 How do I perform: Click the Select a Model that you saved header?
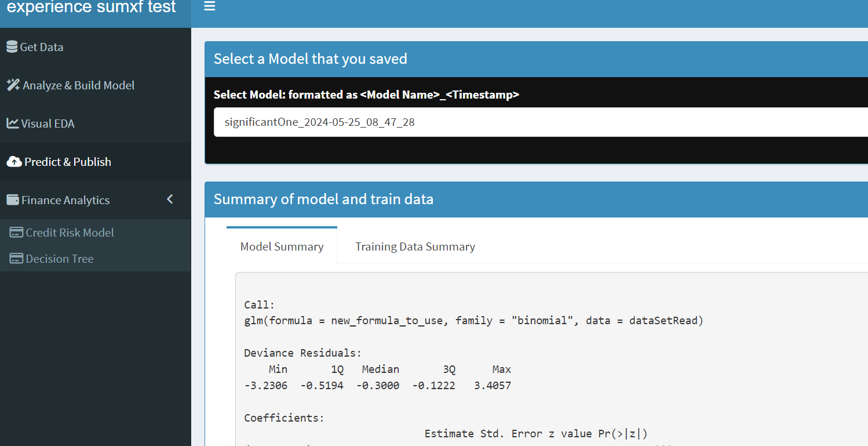pyautogui.click(x=311, y=59)
